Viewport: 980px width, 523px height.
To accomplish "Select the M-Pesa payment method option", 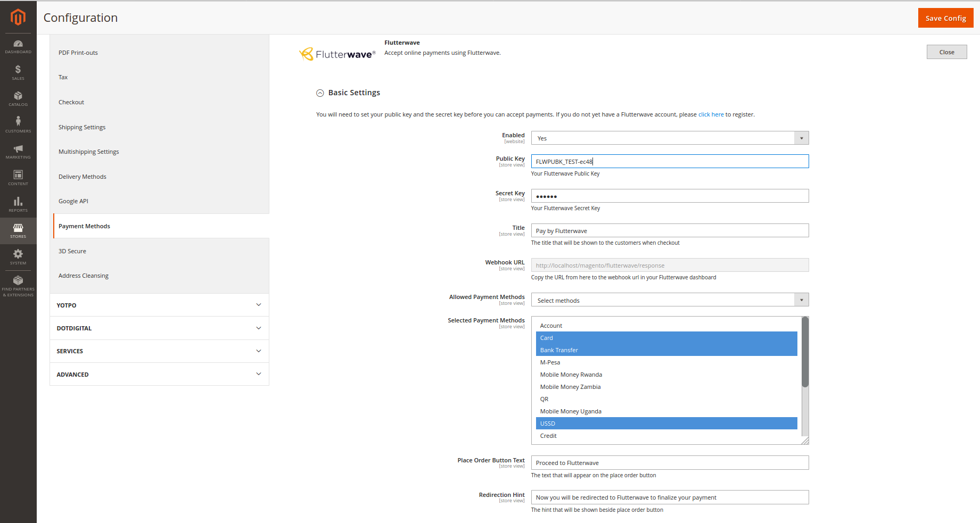I will (550, 362).
